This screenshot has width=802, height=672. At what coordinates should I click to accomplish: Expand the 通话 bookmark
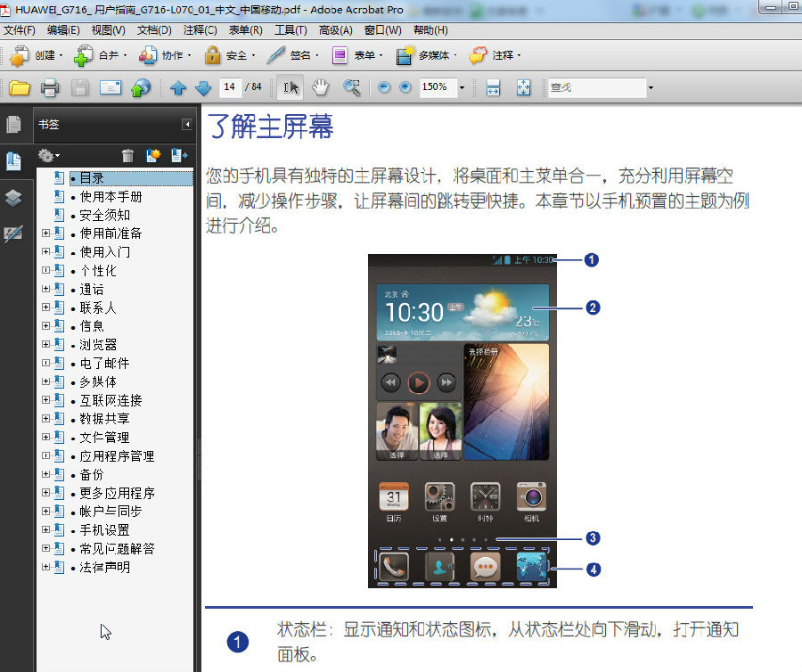(x=46, y=289)
